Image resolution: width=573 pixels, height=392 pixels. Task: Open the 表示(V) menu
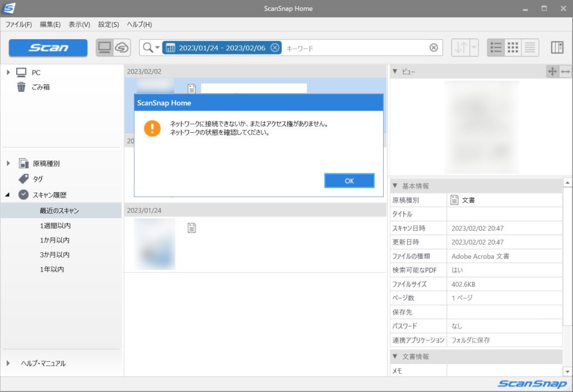click(x=80, y=25)
